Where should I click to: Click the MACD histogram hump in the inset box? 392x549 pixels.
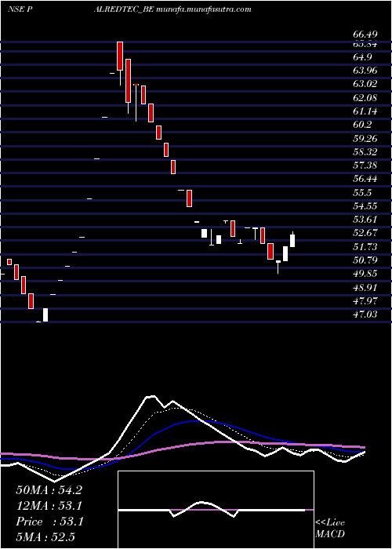click(x=202, y=506)
